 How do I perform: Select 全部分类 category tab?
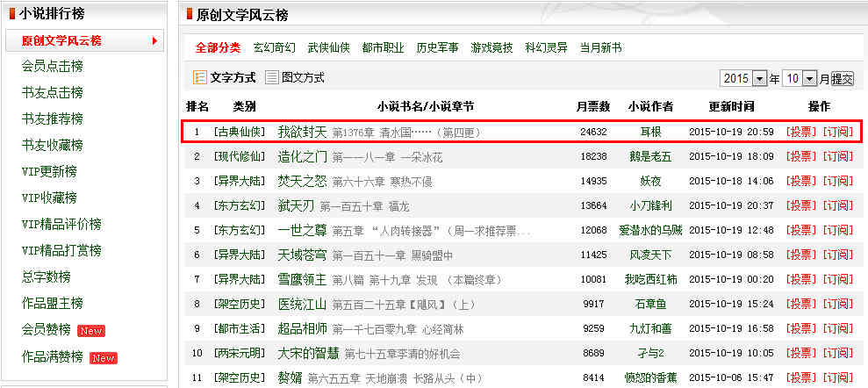pos(219,48)
